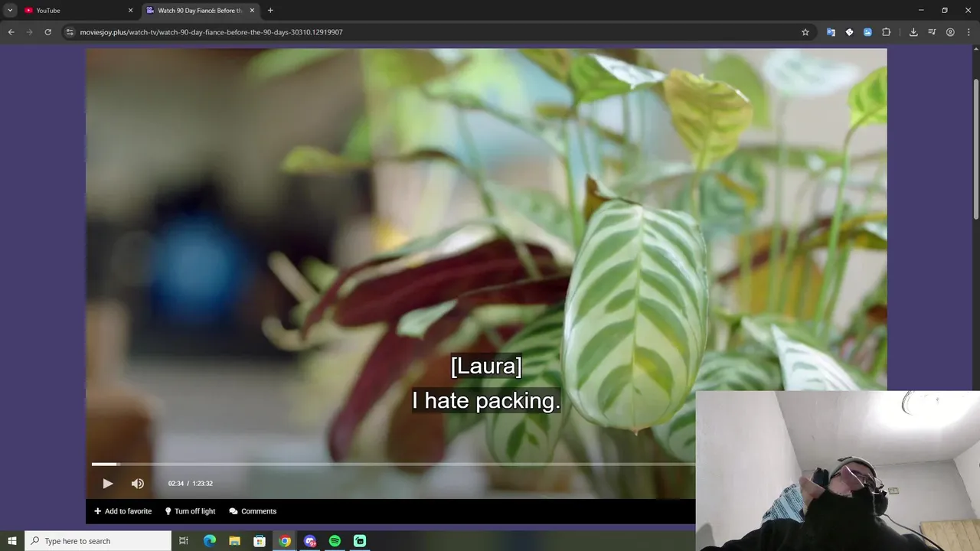
Task: Launch Microsoft Edge from taskbar
Action: point(210,541)
